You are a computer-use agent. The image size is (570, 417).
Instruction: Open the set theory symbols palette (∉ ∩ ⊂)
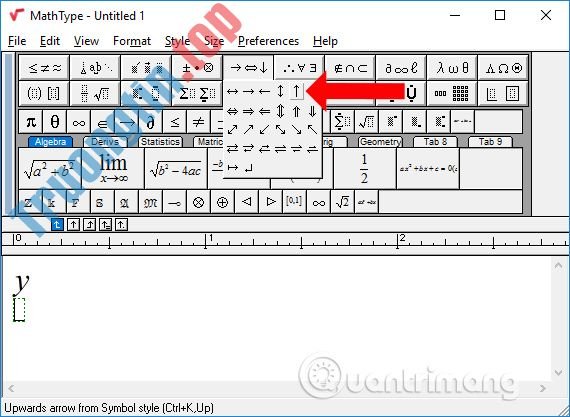[x=350, y=68]
